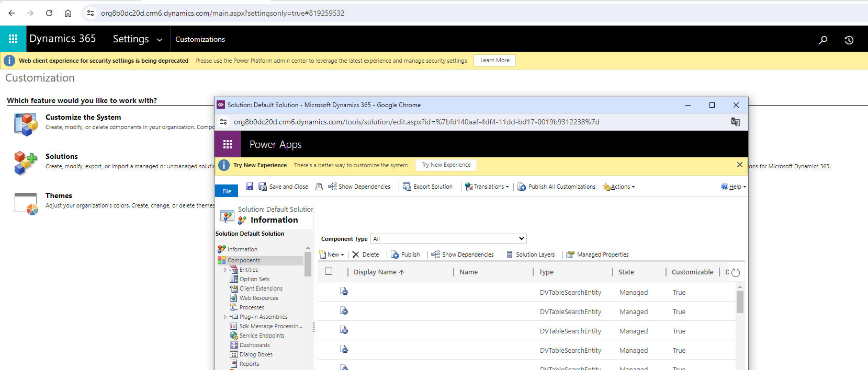Sort by State column header
This screenshot has width=868, height=370.
click(626, 272)
